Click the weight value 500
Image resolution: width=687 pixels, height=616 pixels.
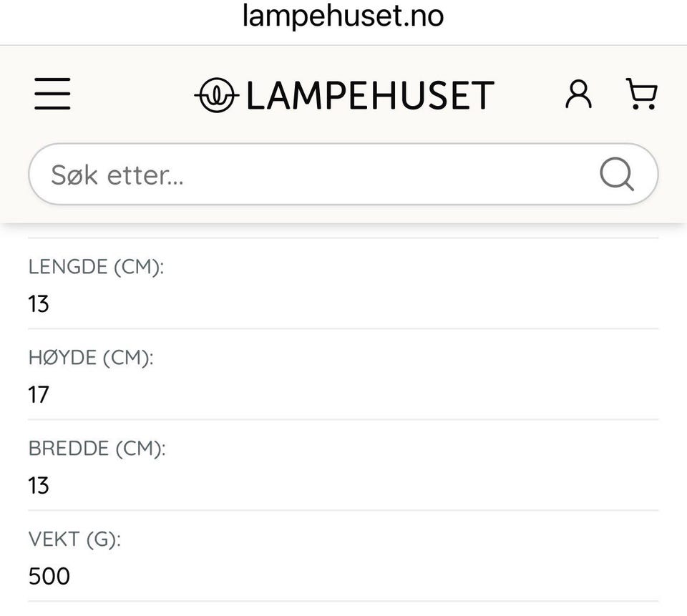coord(49,576)
